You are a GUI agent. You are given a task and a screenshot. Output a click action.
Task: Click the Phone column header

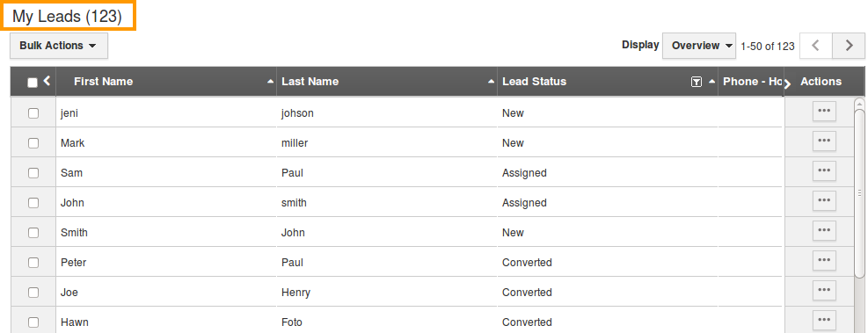coord(751,82)
